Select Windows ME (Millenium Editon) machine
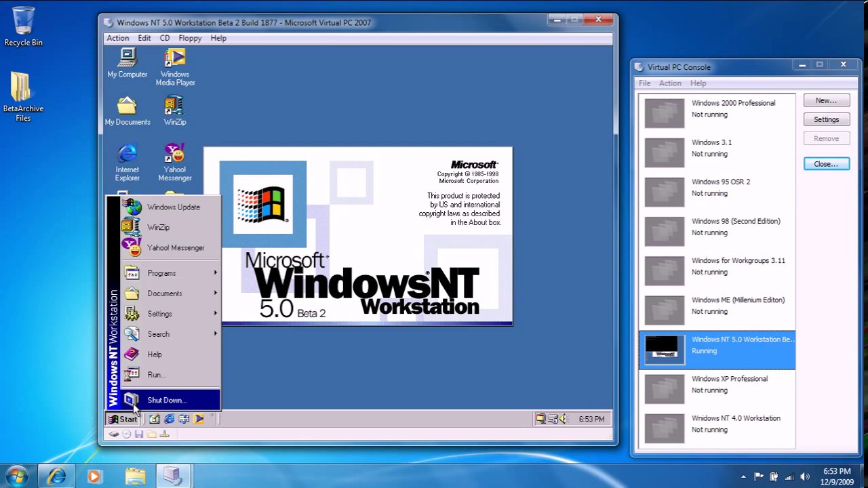This screenshot has width=868, height=488. (717, 309)
